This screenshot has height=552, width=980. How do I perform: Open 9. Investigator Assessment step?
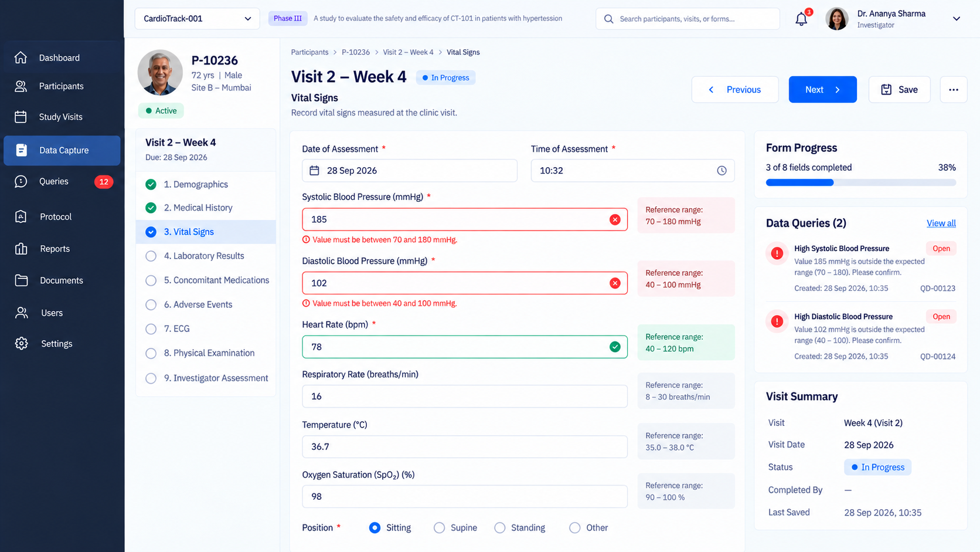pos(206,378)
